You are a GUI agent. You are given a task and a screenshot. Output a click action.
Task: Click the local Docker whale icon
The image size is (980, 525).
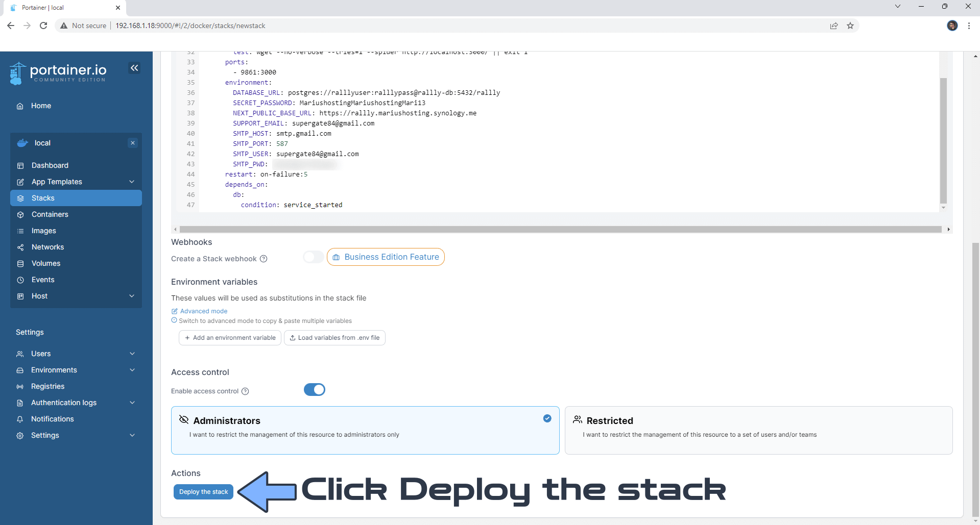pos(22,143)
